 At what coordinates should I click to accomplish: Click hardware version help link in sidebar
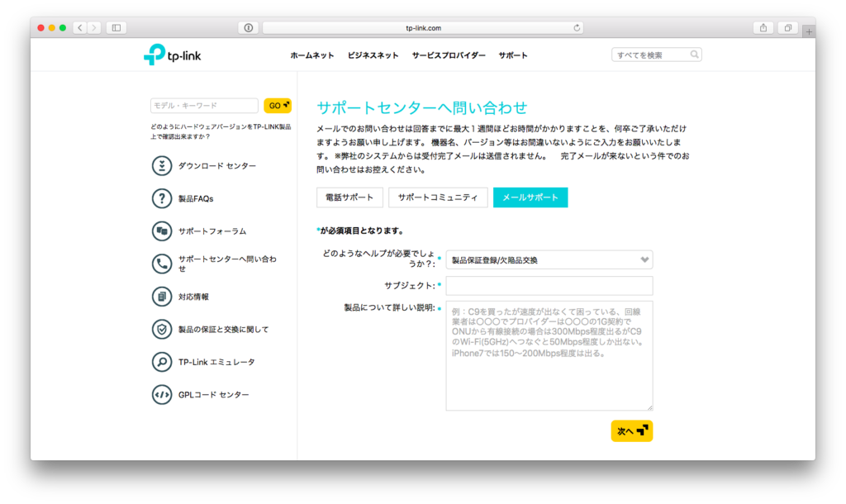[220, 131]
